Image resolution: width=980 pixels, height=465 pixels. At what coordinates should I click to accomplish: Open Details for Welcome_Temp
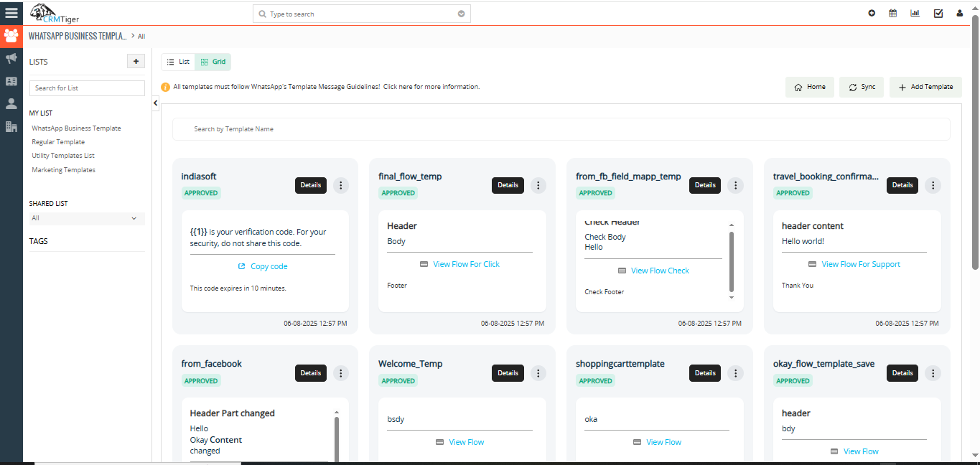[x=508, y=373]
